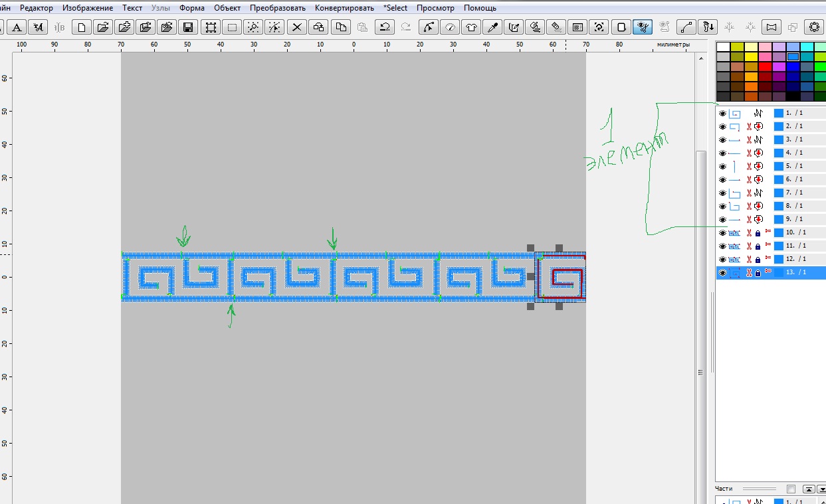Hide object 1 via its eye icon

(722, 113)
